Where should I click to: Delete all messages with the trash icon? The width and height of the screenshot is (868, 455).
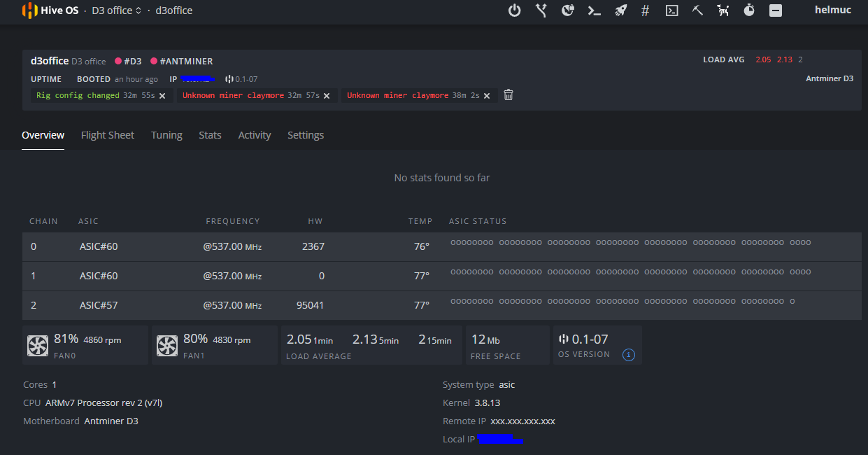(508, 94)
